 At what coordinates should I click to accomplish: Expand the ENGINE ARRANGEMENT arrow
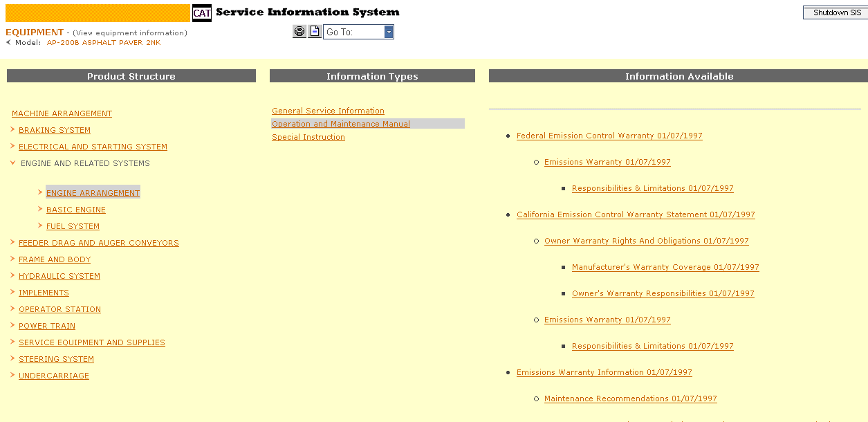(41, 192)
